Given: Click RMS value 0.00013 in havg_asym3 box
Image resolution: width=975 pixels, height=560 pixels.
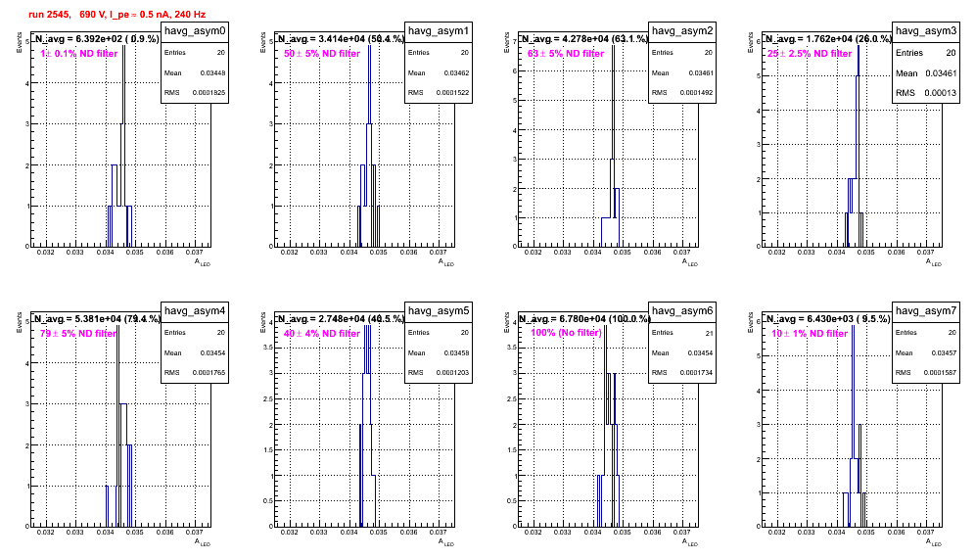Looking at the screenshot, I should point(941,93).
